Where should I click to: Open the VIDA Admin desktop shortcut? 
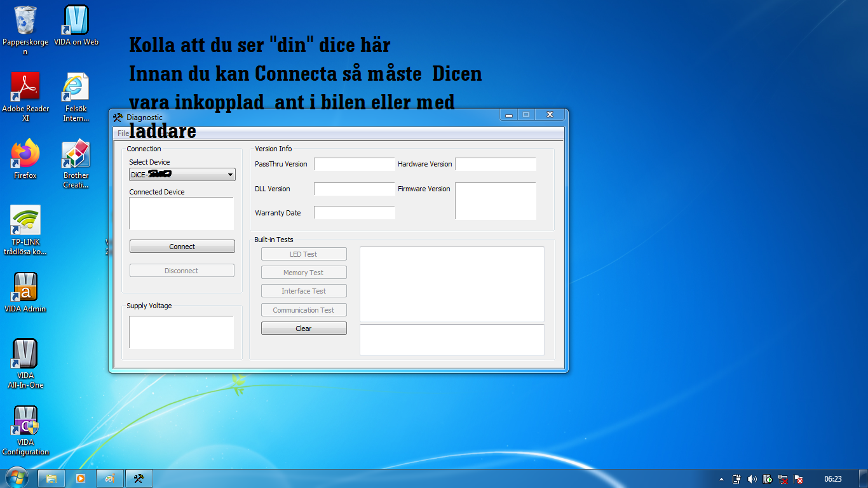click(25, 292)
